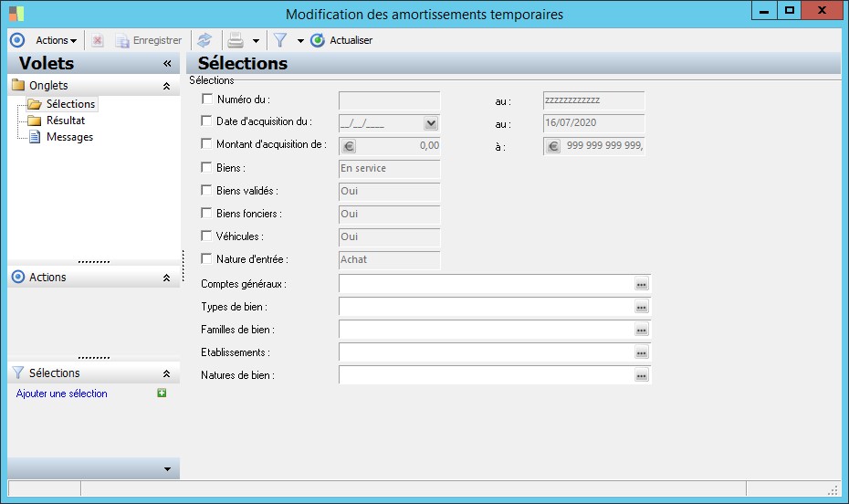Click the Numéro au field with zzzzzzzzzzzz
The height and width of the screenshot is (504, 849).
[x=594, y=100]
